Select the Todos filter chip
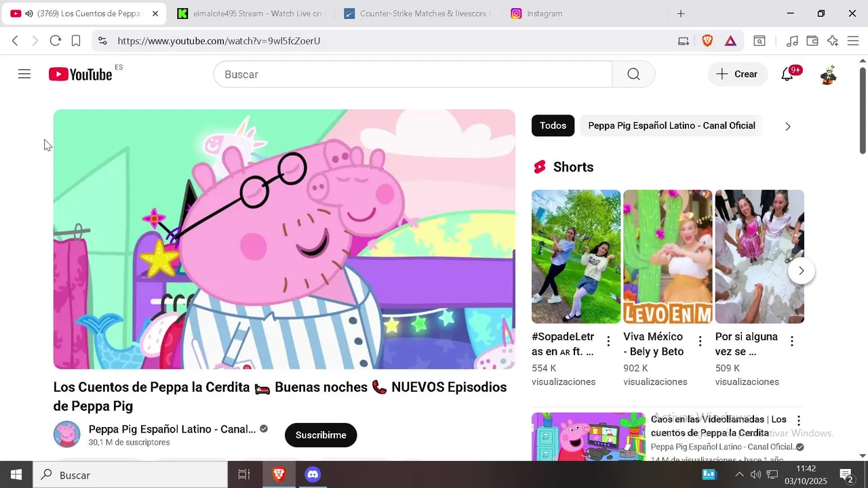 553,125
